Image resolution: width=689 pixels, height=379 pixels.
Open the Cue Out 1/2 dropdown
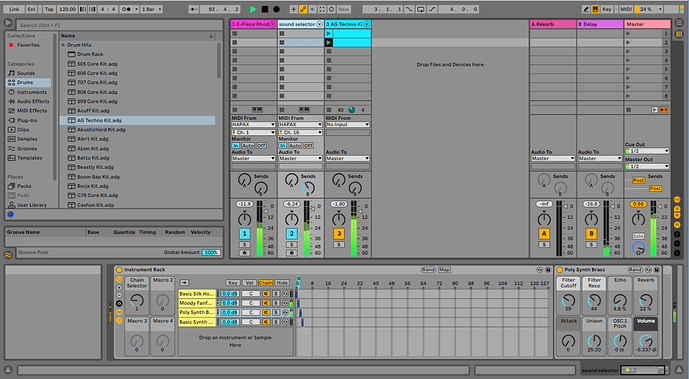tap(647, 151)
